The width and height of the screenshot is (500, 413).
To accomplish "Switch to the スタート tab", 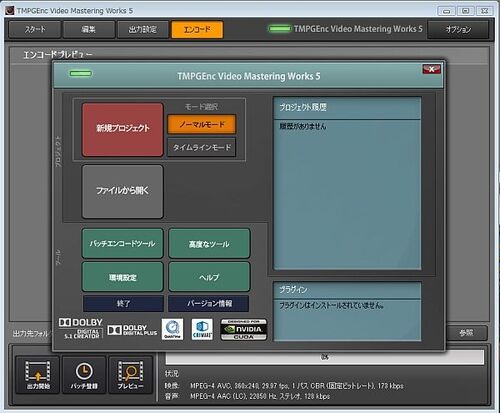I will click(x=35, y=29).
